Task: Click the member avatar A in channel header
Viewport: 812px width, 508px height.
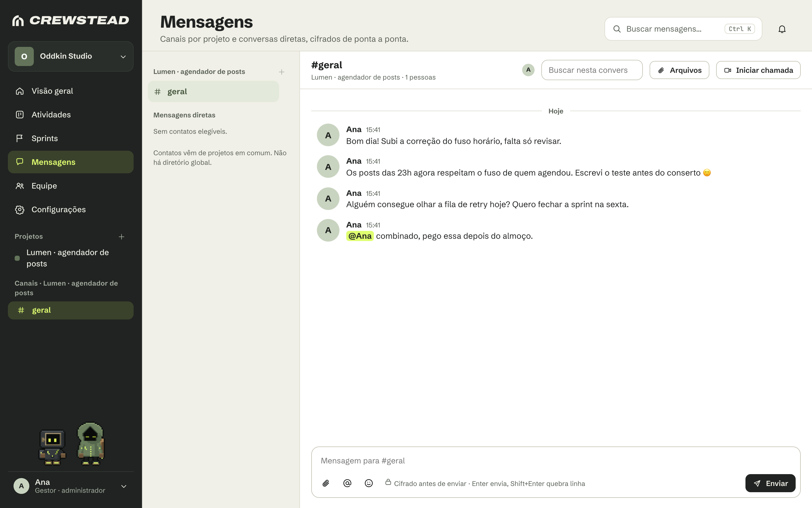Action: 528,70
